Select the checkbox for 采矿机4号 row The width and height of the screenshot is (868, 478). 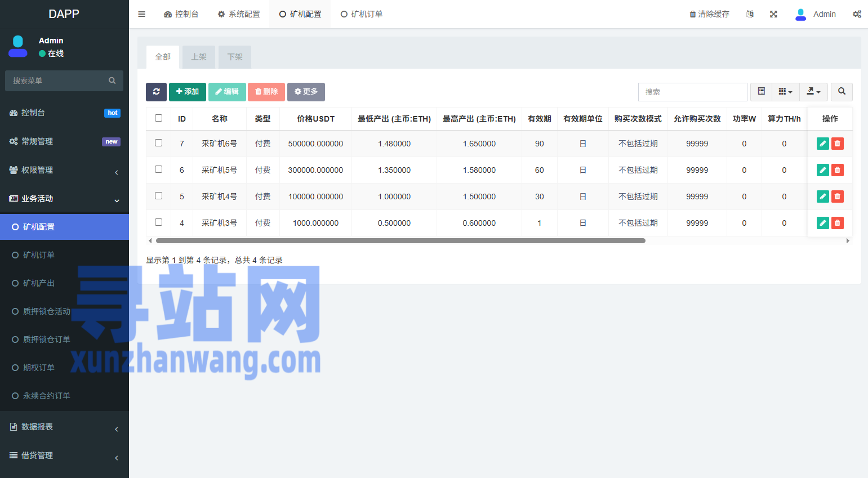tap(159, 196)
